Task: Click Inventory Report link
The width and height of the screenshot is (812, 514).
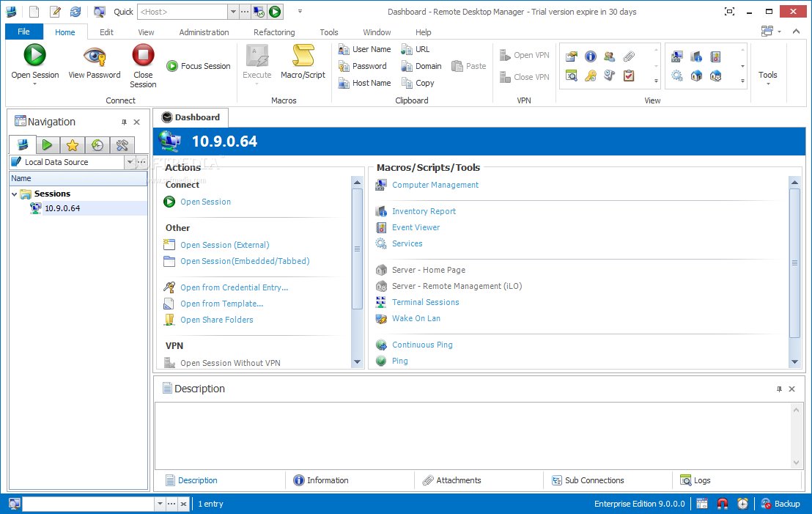Action: 424,211
